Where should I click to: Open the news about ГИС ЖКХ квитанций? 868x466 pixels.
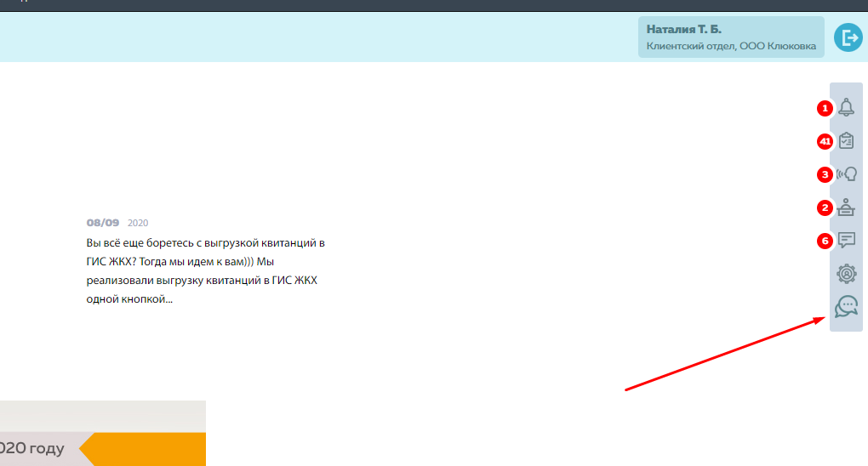tap(205, 270)
